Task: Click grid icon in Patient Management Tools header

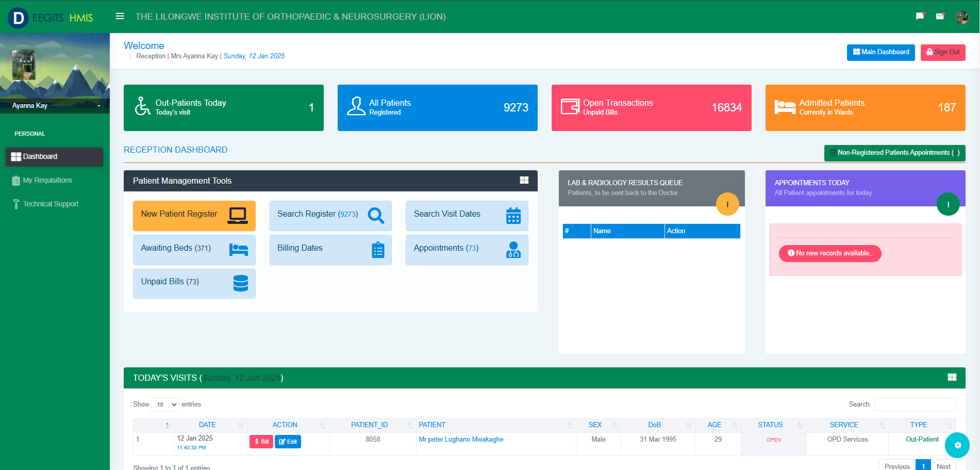Action: coord(524,180)
